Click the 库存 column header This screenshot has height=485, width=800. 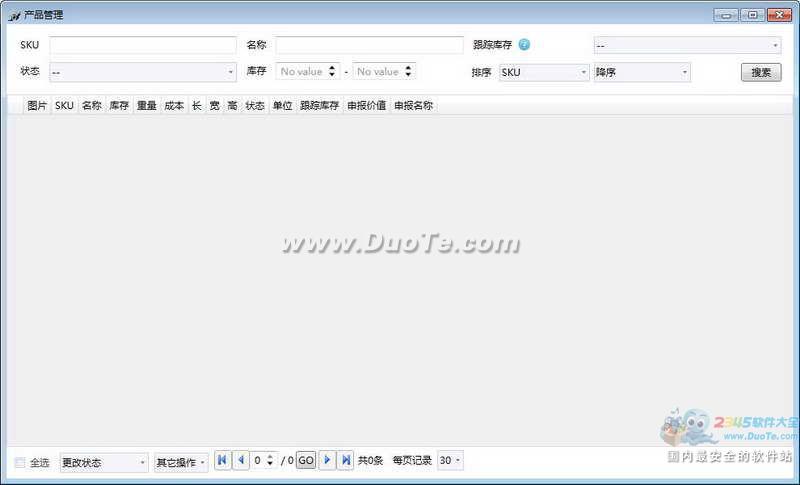click(119, 105)
